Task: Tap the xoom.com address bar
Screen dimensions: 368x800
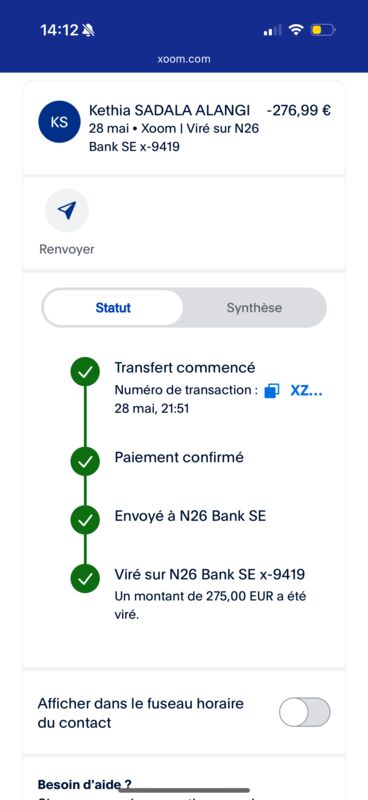Action: [x=184, y=59]
